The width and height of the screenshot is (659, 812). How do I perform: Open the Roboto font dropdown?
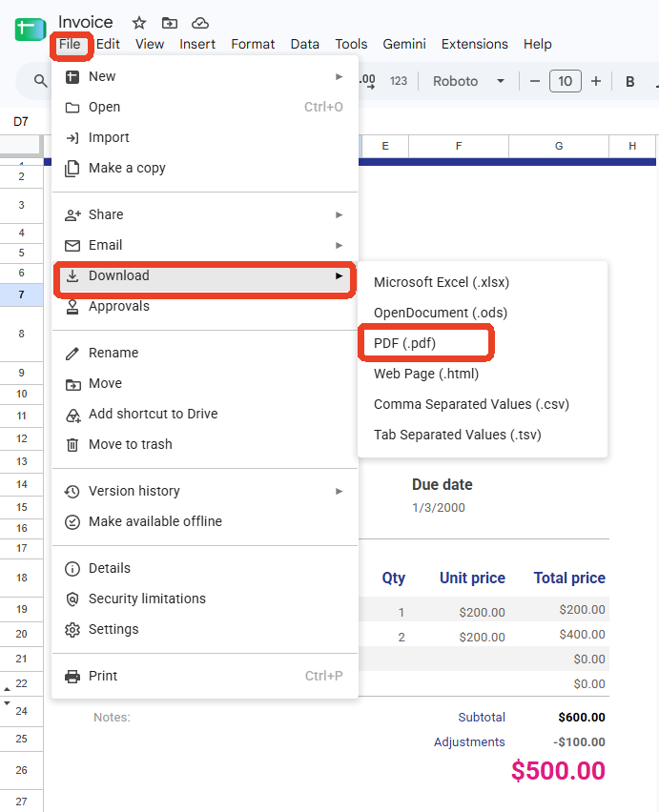coord(468,81)
